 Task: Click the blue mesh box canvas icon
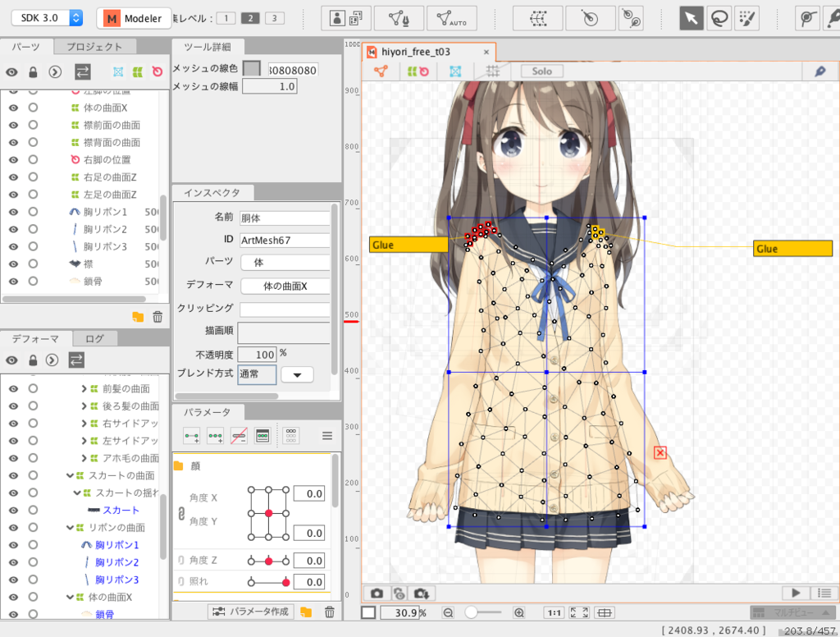click(x=455, y=71)
